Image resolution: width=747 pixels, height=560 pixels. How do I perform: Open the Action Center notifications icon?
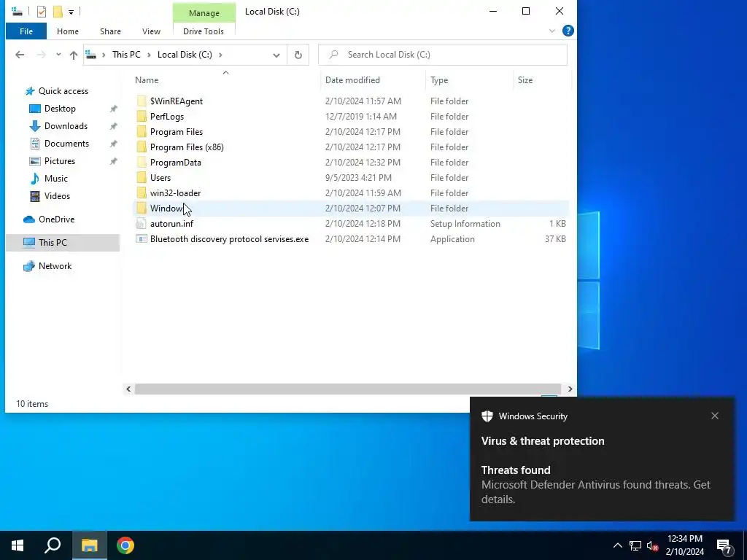724,547
